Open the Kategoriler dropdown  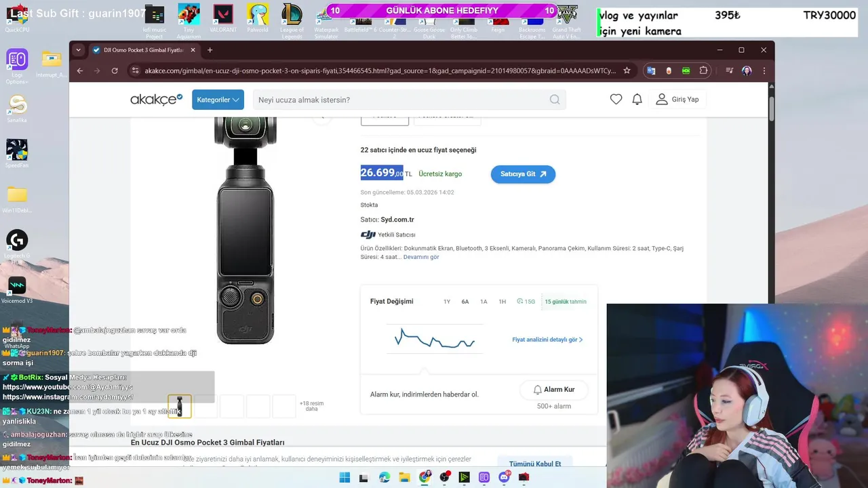point(218,100)
